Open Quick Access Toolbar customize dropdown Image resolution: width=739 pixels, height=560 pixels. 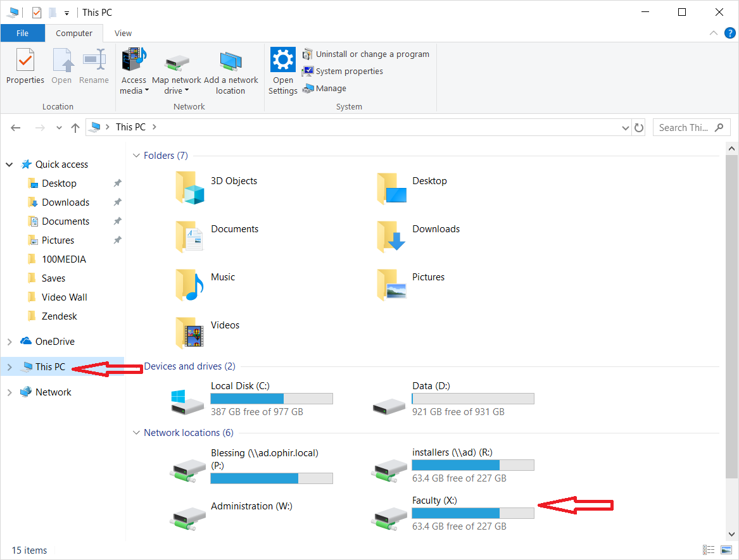click(x=67, y=13)
